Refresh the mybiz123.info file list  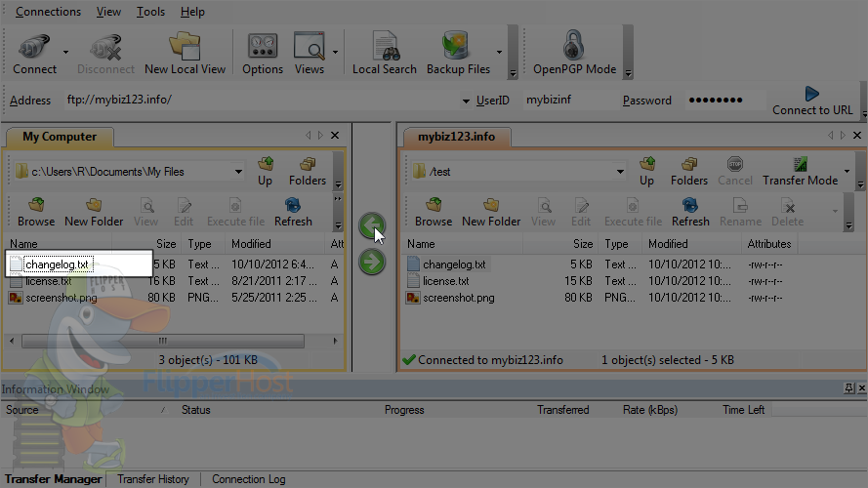pos(690,213)
